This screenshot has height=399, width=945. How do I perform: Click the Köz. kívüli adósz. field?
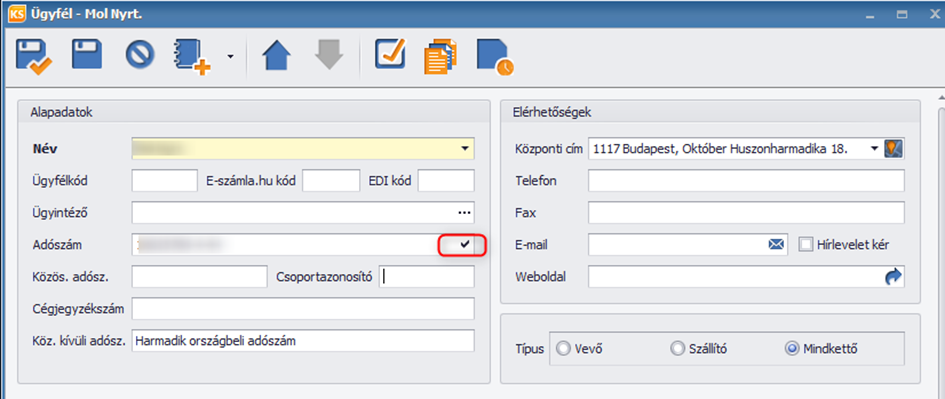pyautogui.click(x=303, y=341)
